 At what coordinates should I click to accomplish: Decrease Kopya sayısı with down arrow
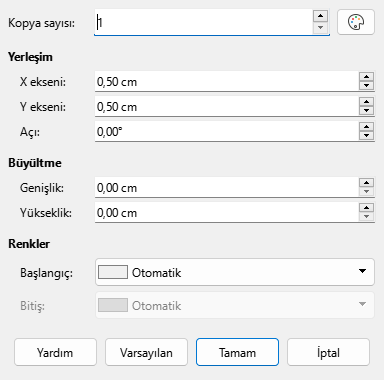pyautogui.click(x=320, y=28)
